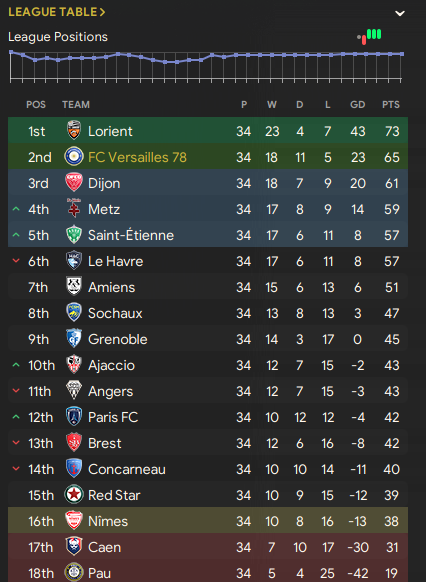Image resolution: width=426 pixels, height=582 pixels.
Task: Click the recent form indicator bars
Action: [x=370, y=36]
